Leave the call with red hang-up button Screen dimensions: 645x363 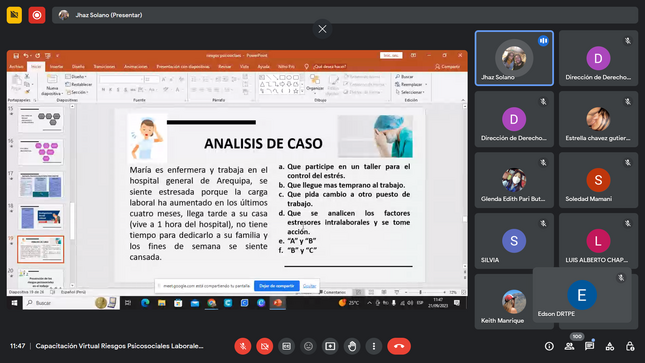(x=399, y=346)
